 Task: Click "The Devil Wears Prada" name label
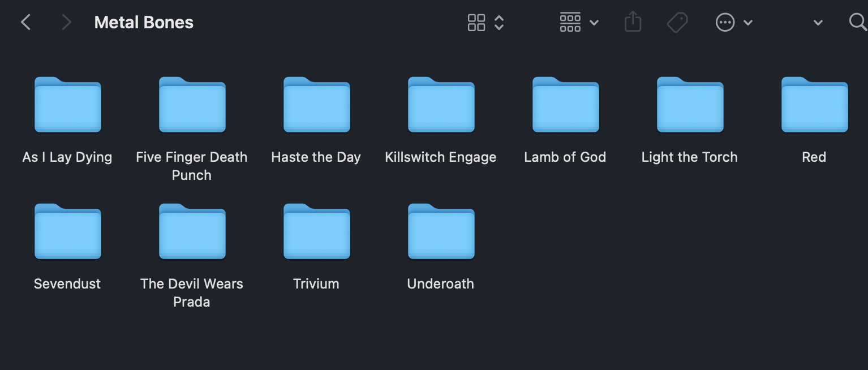click(x=192, y=292)
